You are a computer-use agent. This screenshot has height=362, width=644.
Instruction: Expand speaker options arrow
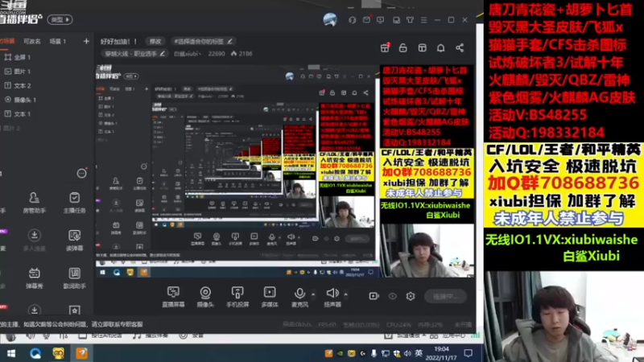(x=345, y=294)
